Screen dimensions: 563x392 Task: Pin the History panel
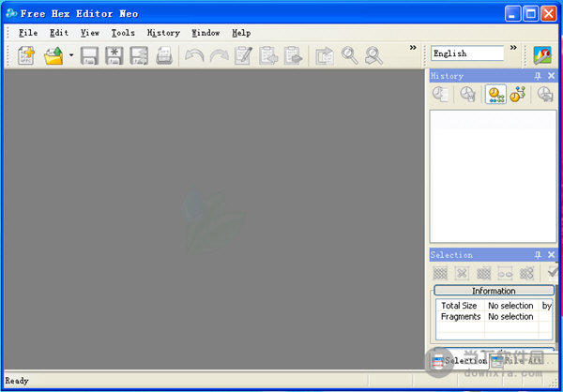[538, 75]
